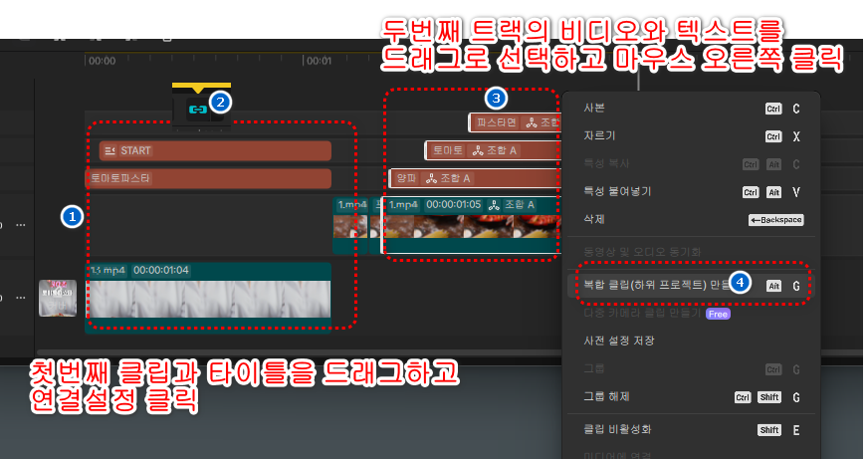Click the 00:00 mark on timeline ruler
868x459 pixels.
pyautogui.click(x=102, y=61)
